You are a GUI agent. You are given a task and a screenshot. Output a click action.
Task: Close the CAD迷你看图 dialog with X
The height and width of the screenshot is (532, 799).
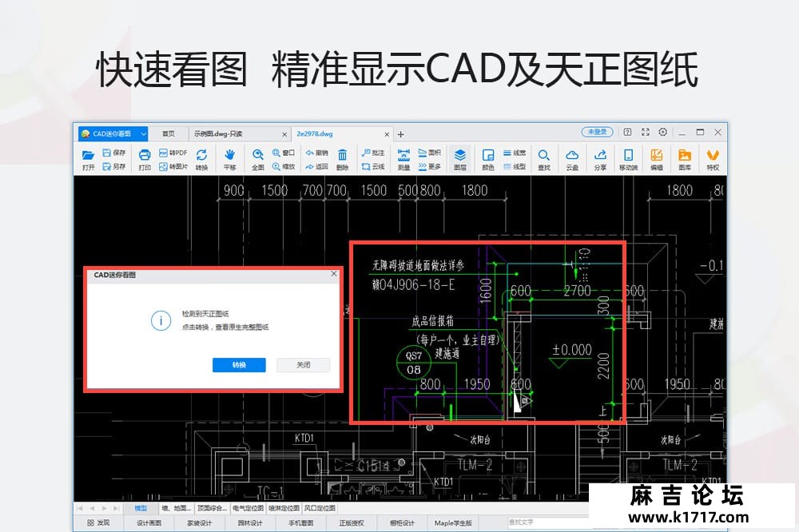[334, 274]
